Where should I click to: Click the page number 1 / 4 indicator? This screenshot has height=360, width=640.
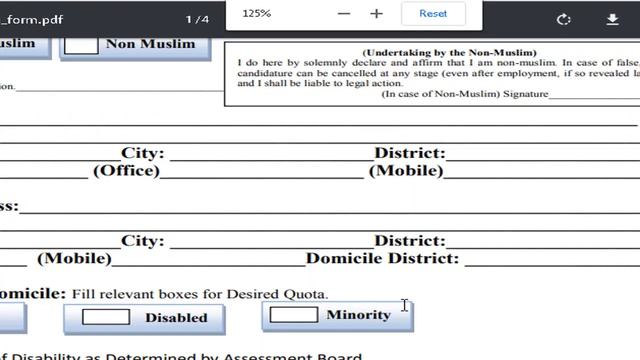pyautogui.click(x=197, y=19)
